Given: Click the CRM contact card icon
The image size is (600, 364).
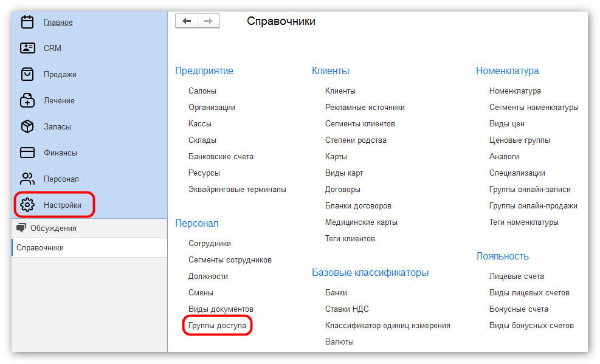Looking at the screenshot, I should pyautogui.click(x=27, y=48).
